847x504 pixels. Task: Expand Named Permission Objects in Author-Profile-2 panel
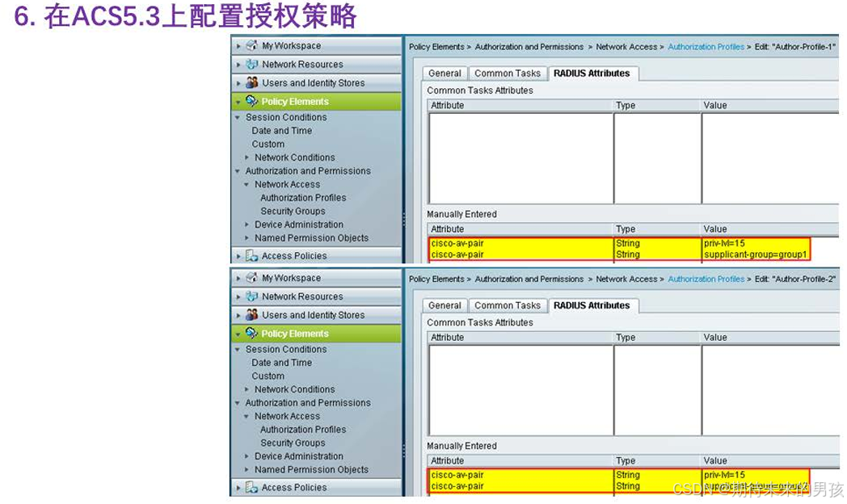coord(247,470)
